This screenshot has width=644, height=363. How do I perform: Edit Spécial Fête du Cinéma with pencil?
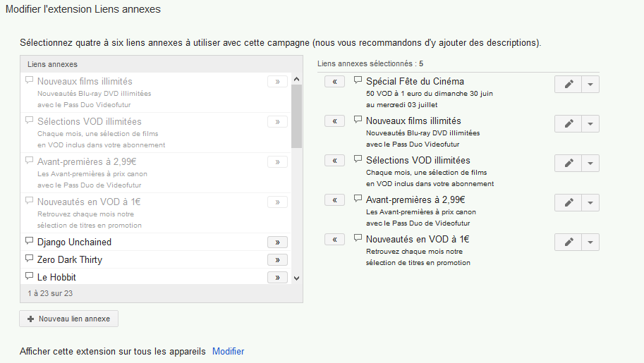[x=568, y=84]
